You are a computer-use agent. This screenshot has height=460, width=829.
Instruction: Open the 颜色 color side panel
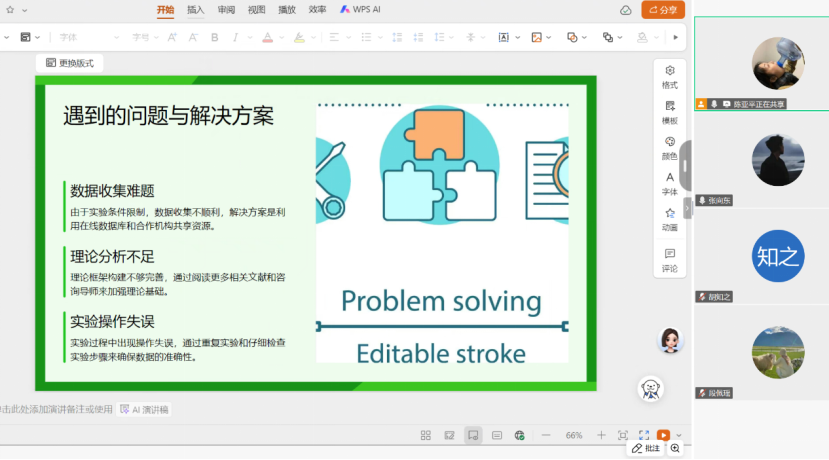670,148
